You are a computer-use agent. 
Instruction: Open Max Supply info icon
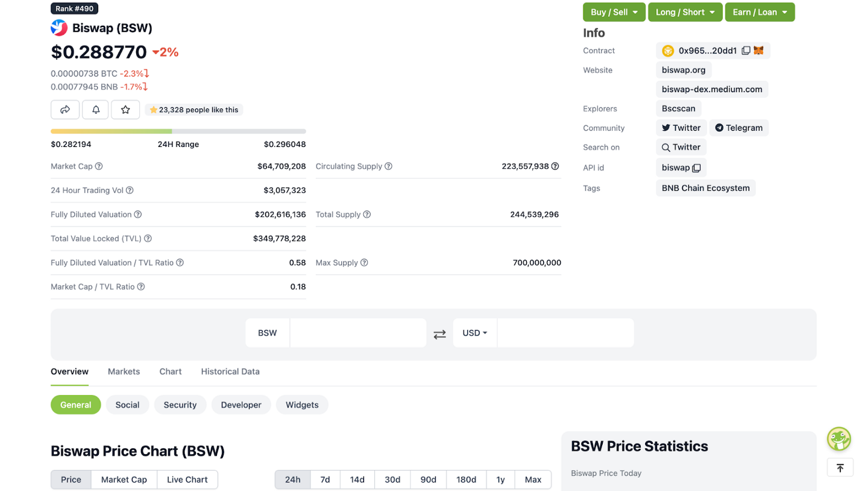[x=364, y=263]
